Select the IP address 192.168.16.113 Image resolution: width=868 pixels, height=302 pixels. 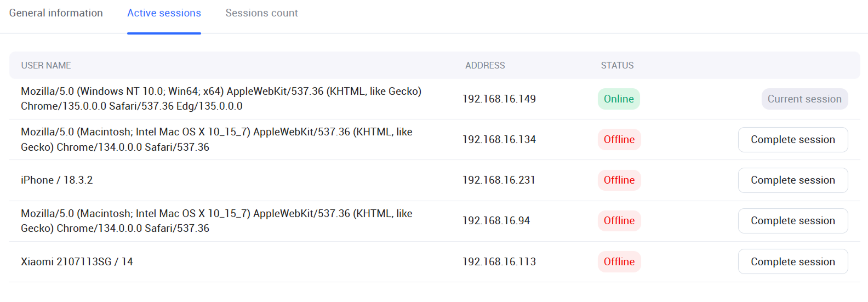[x=499, y=262]
